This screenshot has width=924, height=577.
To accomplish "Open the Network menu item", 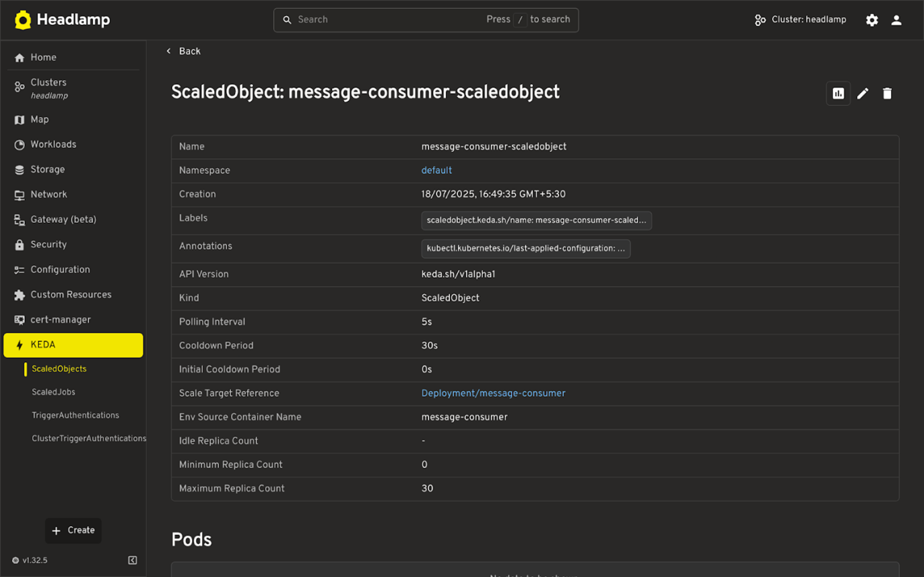I will point(73,195).
